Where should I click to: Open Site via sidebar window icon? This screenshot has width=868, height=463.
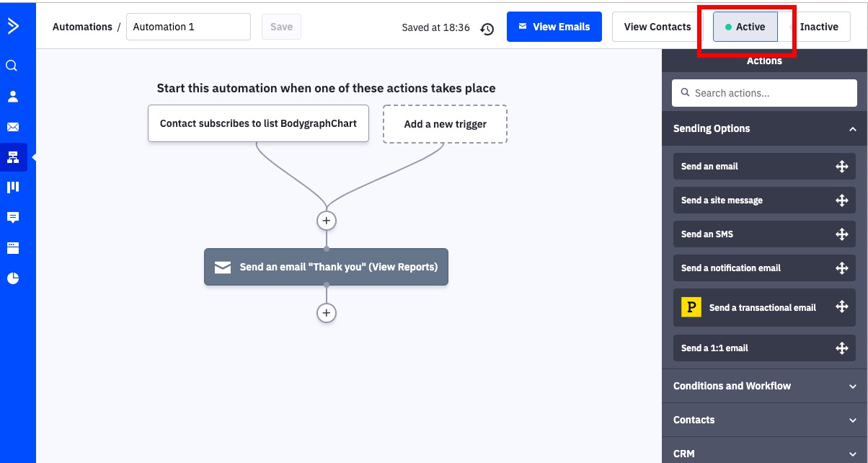[12, 248]
